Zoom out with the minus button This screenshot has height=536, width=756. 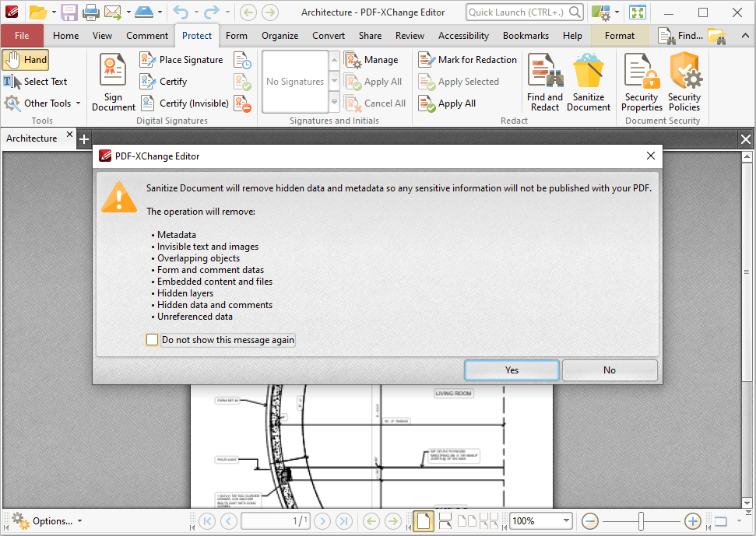click(x=590, y=521)
